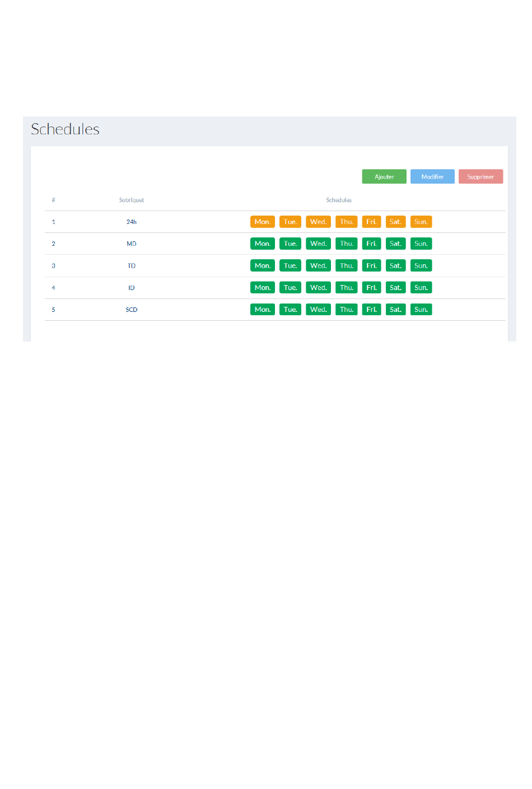Select the SCD sobriquet cell
532x789 pixels.
(x=132, y=309)
